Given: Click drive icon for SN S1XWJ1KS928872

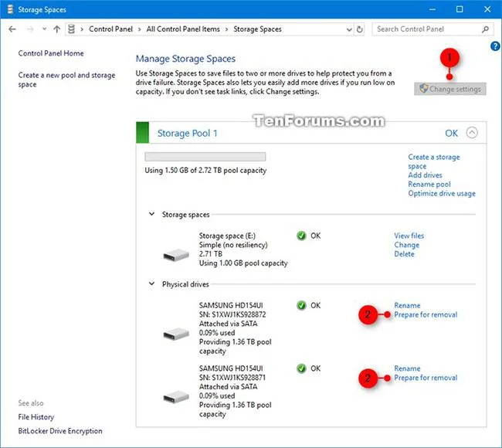Looking at the screenshot, I should click(176, 334).
